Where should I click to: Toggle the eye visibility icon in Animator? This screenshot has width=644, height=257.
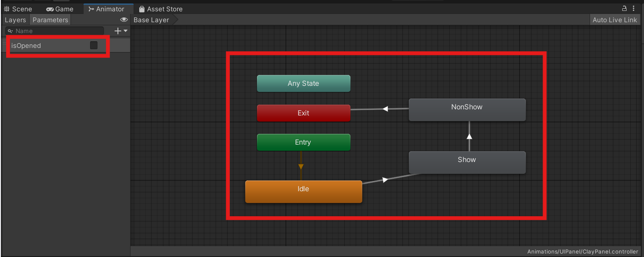point(124,20)
